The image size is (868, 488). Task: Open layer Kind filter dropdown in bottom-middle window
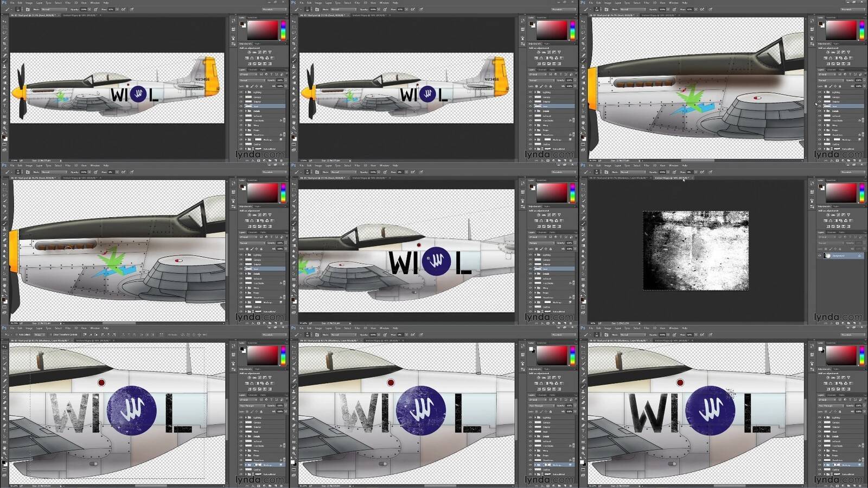(537, 400)
